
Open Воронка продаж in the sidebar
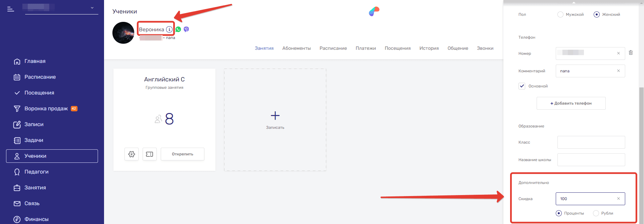[46, 109]
